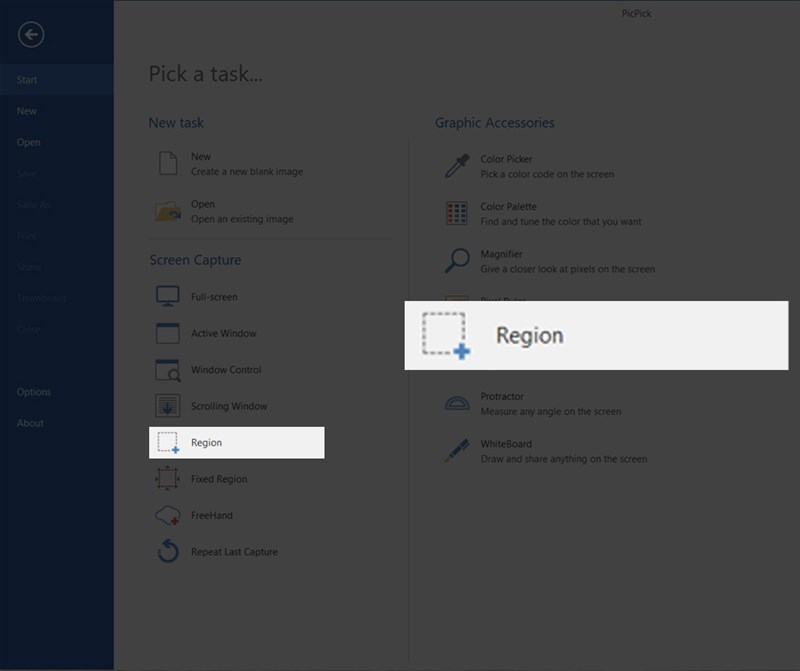
Task: Pick the Scrolling Window capture icon
Action: pyautogui.click(x=168, y=406)
